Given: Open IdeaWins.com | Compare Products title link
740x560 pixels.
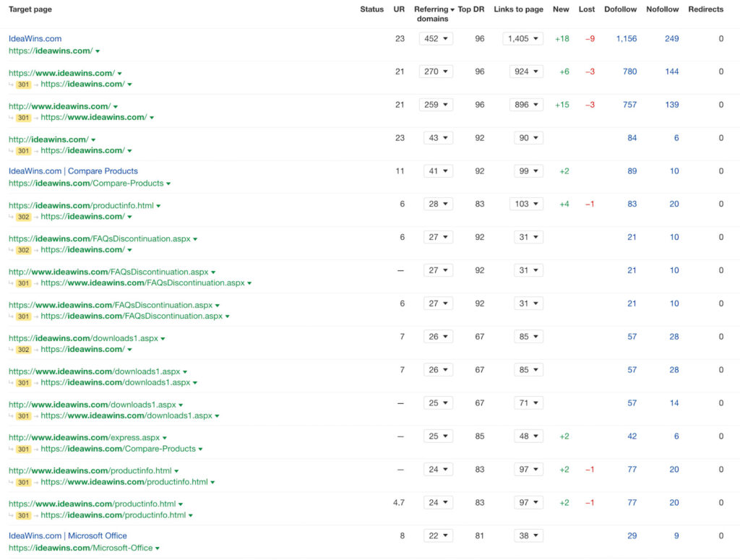Looking at the screenshot, I should pyautogui.click(x=73, y=171).
